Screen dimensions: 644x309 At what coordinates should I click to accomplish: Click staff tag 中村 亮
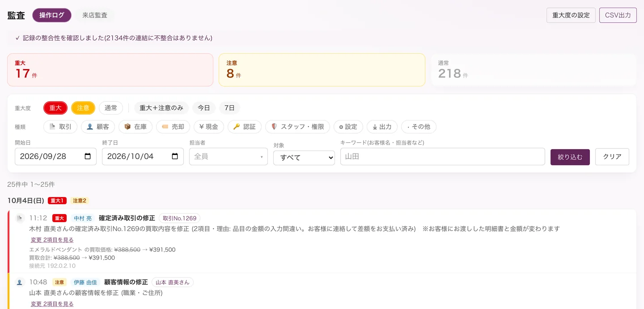[x=83, y=218]
